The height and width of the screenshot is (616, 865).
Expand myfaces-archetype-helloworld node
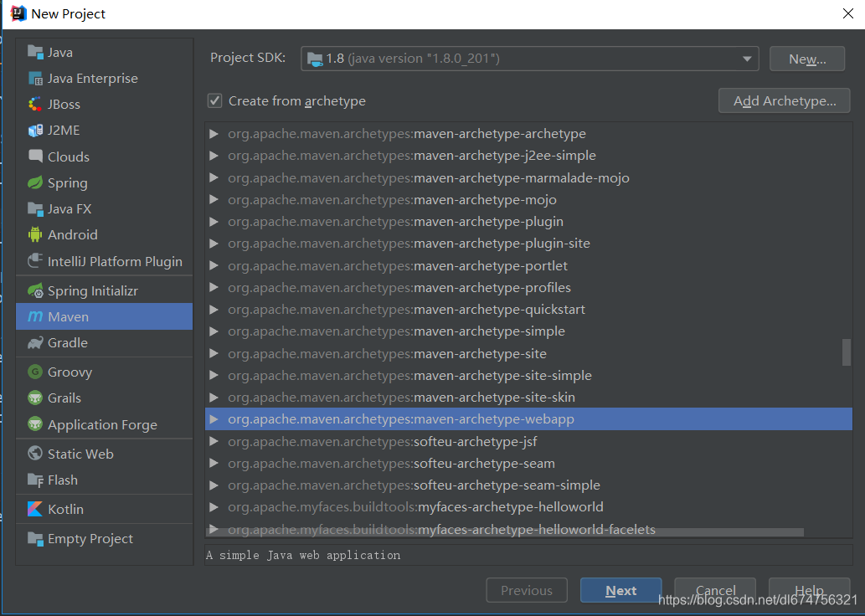pyautogui.click(x=214, y=507)
